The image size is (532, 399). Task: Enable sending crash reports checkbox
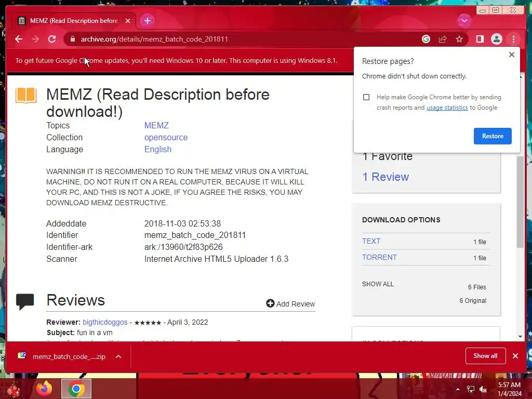(x=366, y=97)
